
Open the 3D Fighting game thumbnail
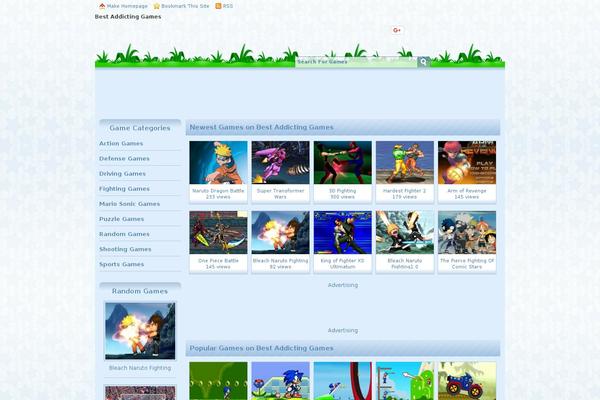pos(342,163)
